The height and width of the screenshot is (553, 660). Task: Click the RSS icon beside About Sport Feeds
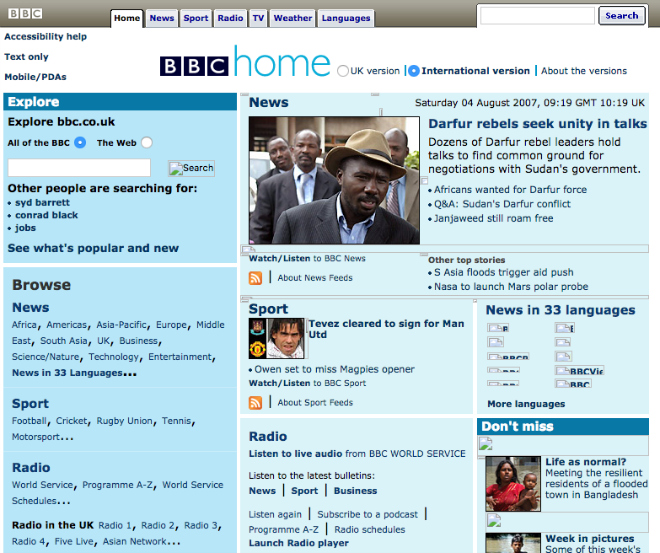255,403
